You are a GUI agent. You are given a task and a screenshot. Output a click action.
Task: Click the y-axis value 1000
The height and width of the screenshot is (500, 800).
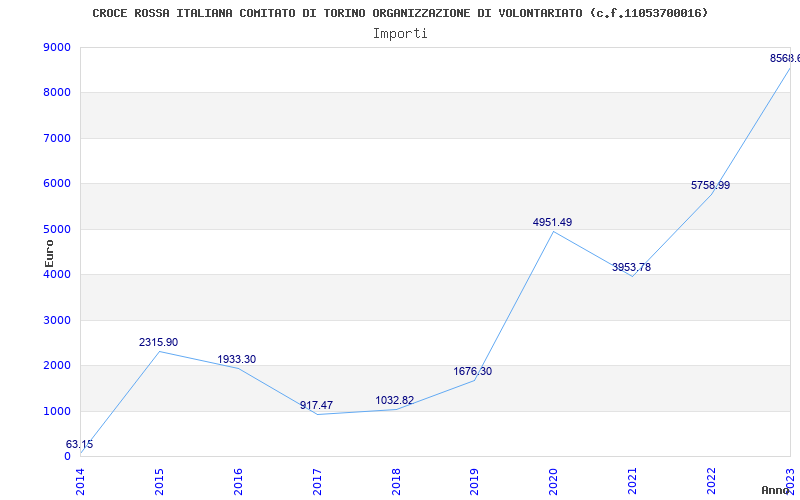(57, 411)
